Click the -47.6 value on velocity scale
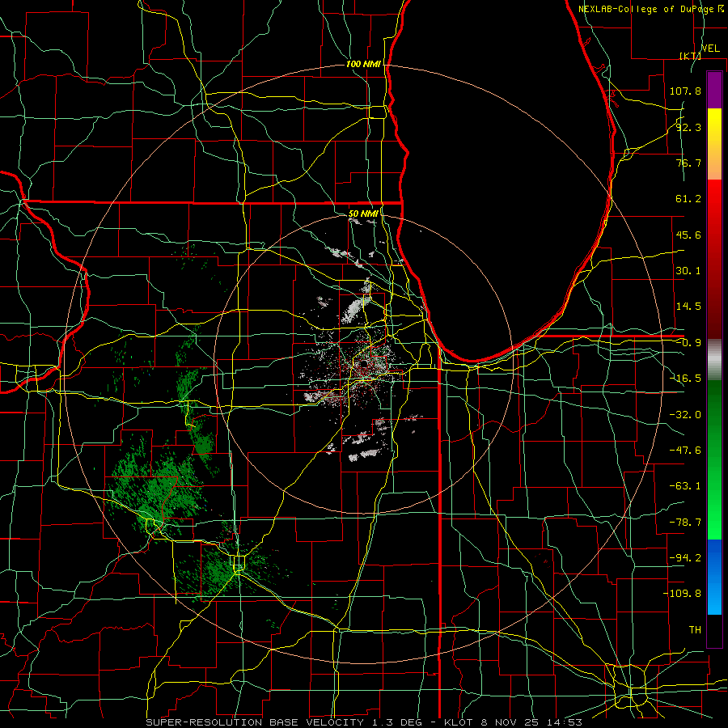 point(685,451)
